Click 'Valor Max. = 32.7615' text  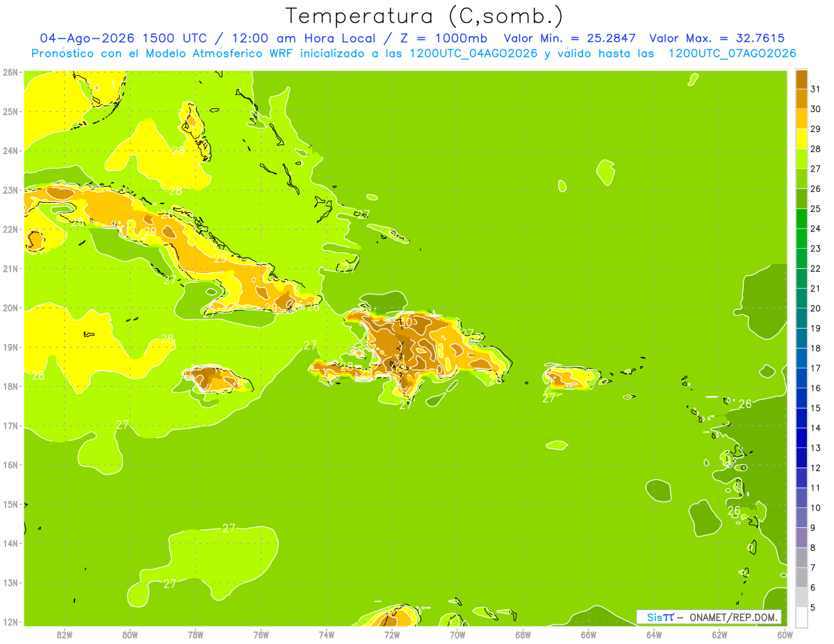(717, 38)
